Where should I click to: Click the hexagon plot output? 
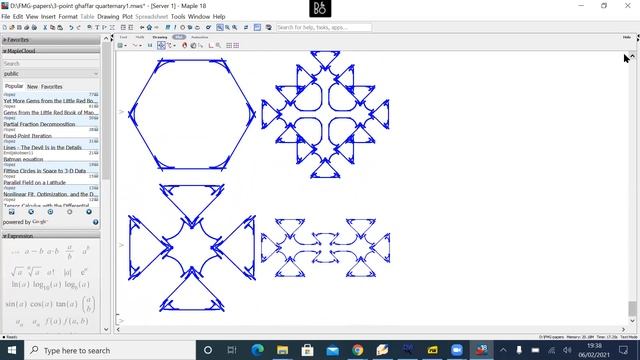(192, 114)
